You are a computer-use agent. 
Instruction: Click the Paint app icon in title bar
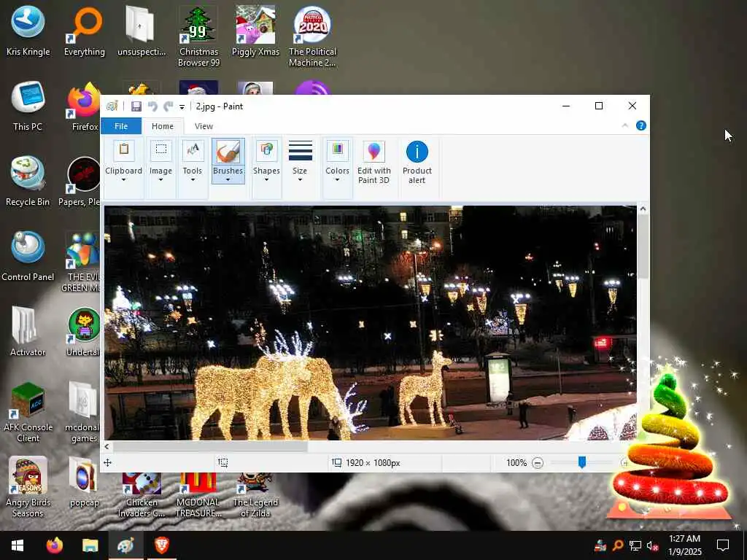tap(112, 106)
